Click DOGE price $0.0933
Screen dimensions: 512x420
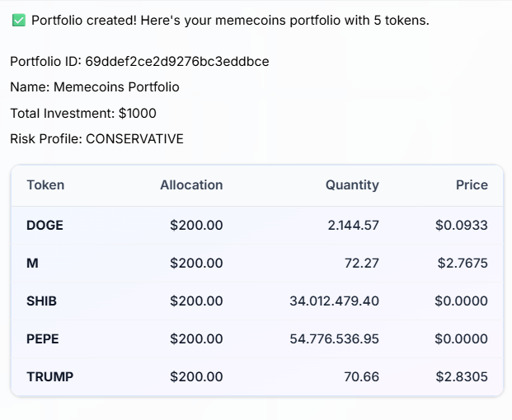(x=462, y=226)
